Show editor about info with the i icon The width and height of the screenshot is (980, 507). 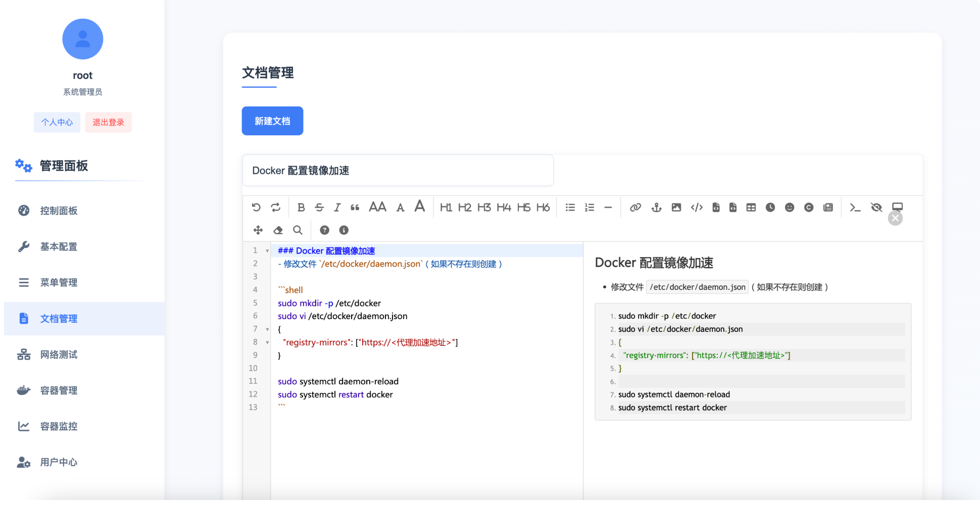(x=344, y=230)
